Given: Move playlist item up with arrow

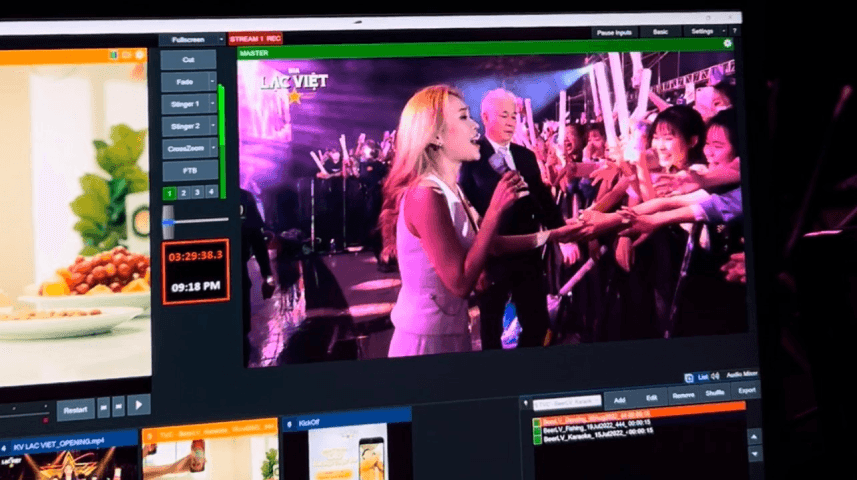Looking at the screenshot, I should 754,436.
